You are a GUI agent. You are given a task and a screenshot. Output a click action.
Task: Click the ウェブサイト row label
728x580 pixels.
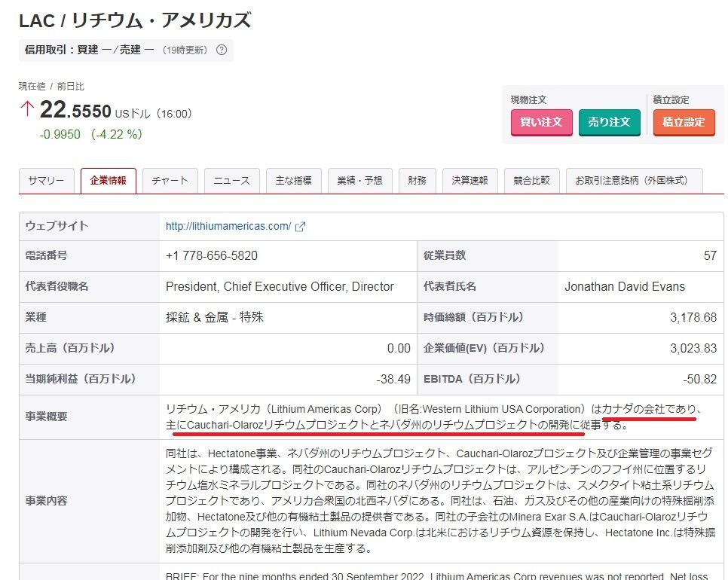pos(57,226)
